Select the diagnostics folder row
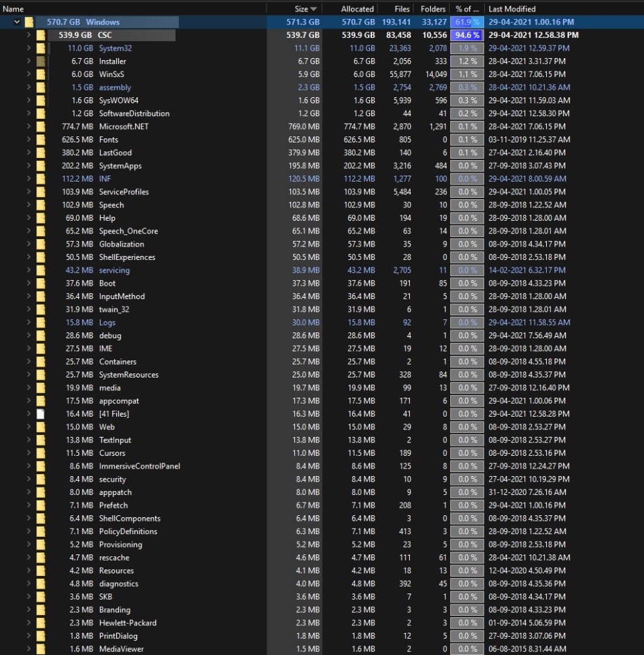Viewport: 644px width, 655px height. point(322,583)
